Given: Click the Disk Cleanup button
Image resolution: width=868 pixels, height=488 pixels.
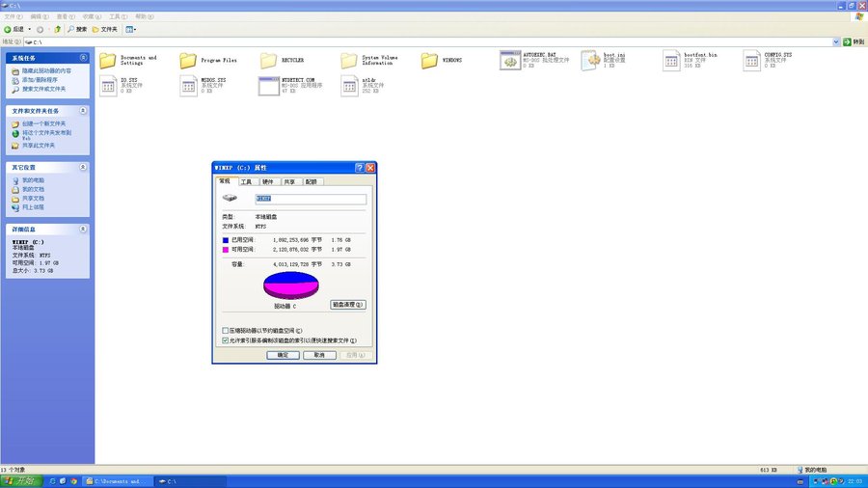Looking at the screenshot, I should tap(348, 304).
